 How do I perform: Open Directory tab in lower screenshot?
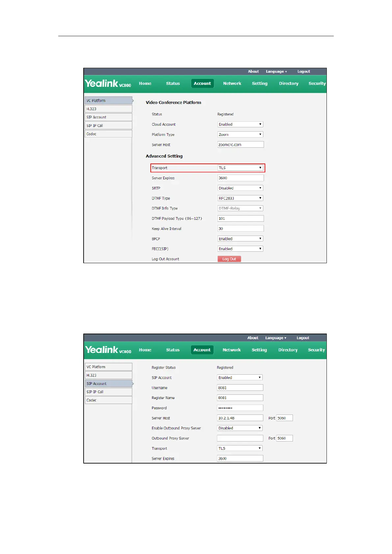click(x=288, y=350)
